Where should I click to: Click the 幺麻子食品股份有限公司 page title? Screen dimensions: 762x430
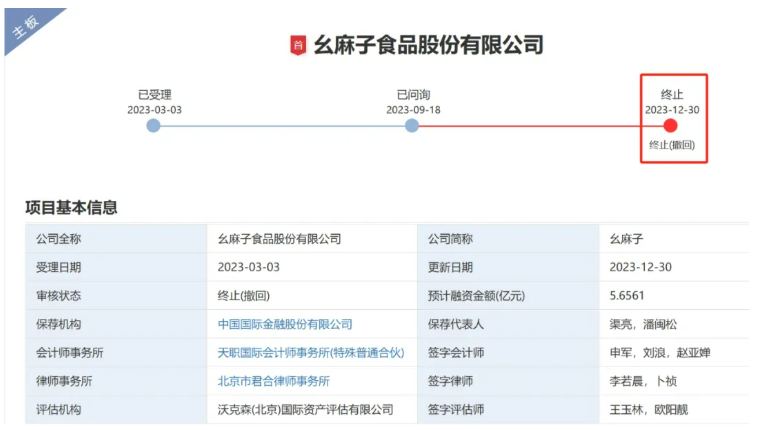(429, 45)
